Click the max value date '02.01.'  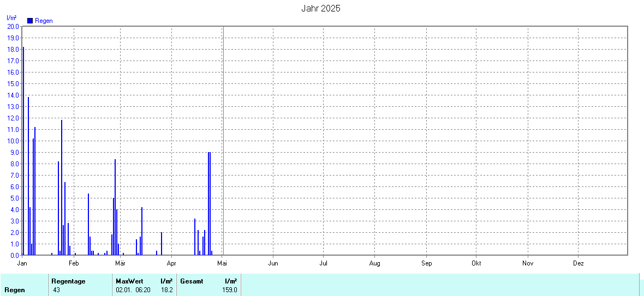124,290
